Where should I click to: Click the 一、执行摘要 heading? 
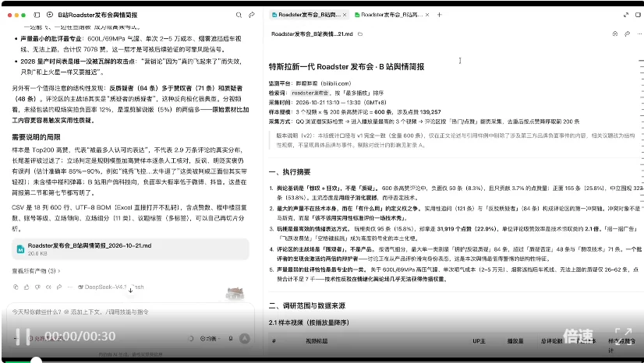pos(289,172)
